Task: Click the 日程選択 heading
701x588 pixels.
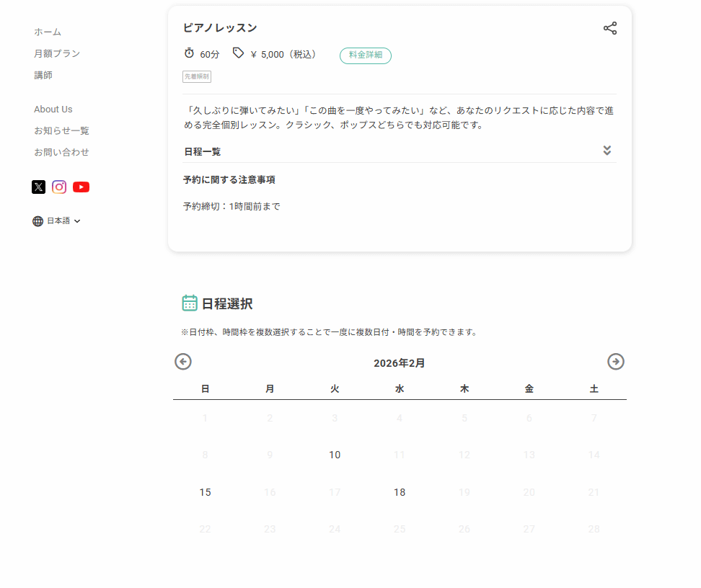Action: (x=227, y=304)
